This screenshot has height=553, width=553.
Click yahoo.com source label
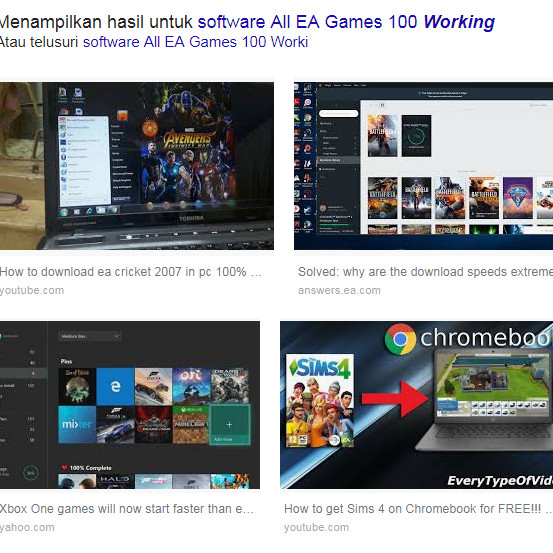pos(27,528)
